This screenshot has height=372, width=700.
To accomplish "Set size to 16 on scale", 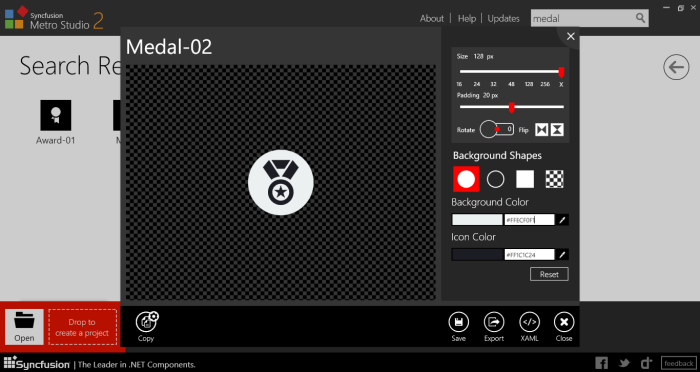I will (x=459, y=84).
